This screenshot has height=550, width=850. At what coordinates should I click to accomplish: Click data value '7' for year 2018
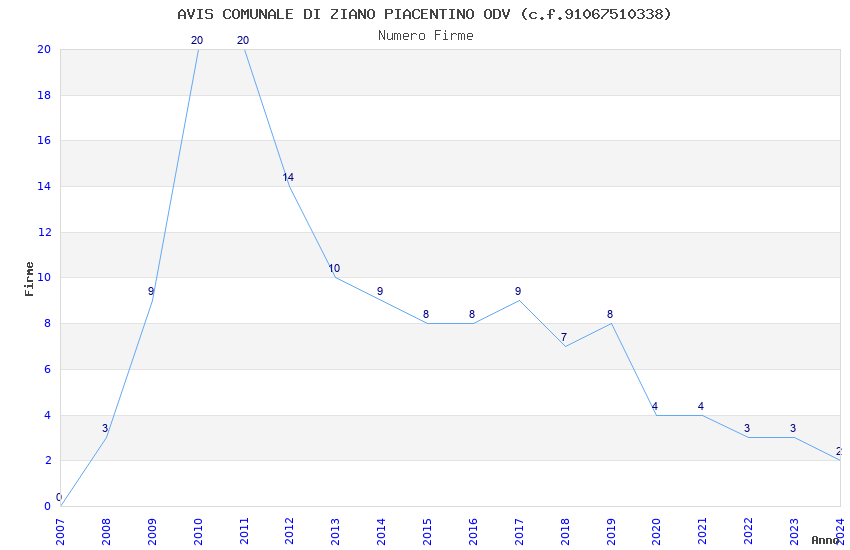click(x=564, y=337)
